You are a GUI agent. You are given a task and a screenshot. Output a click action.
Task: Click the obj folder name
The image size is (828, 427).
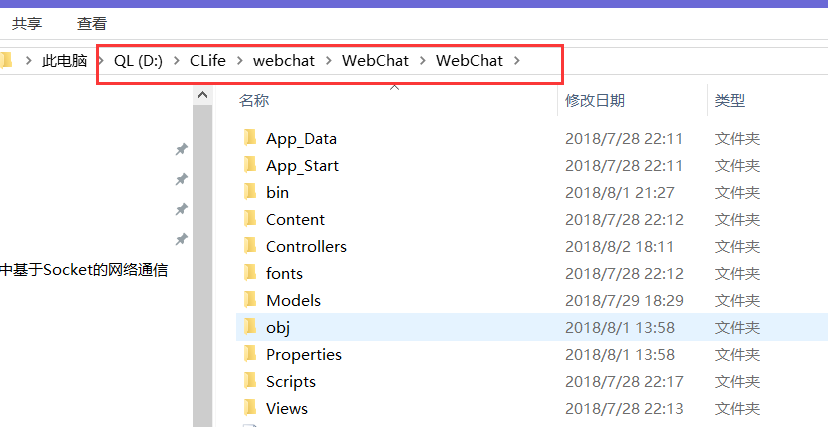278,328
